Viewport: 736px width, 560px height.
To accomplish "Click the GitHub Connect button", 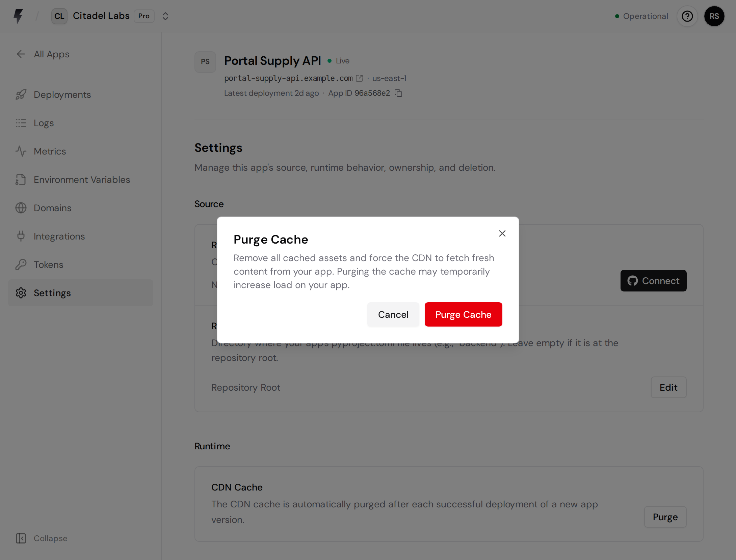I will click(x=654, y=281).
